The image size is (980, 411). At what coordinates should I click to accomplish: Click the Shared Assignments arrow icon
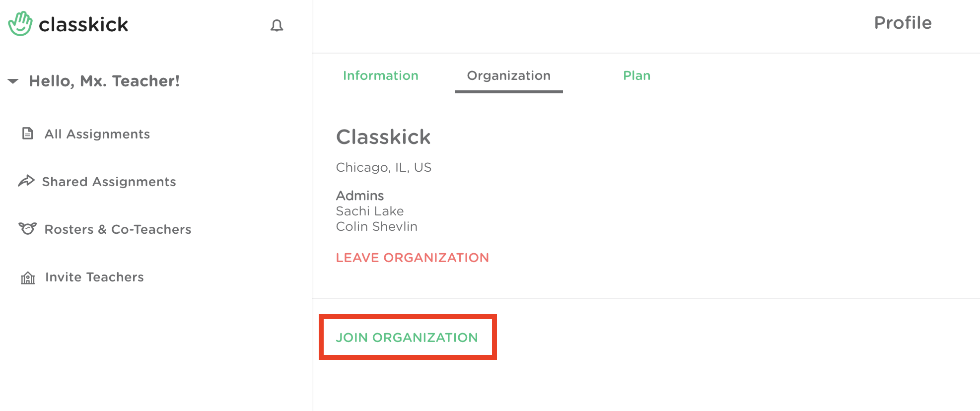click(26, 181)
